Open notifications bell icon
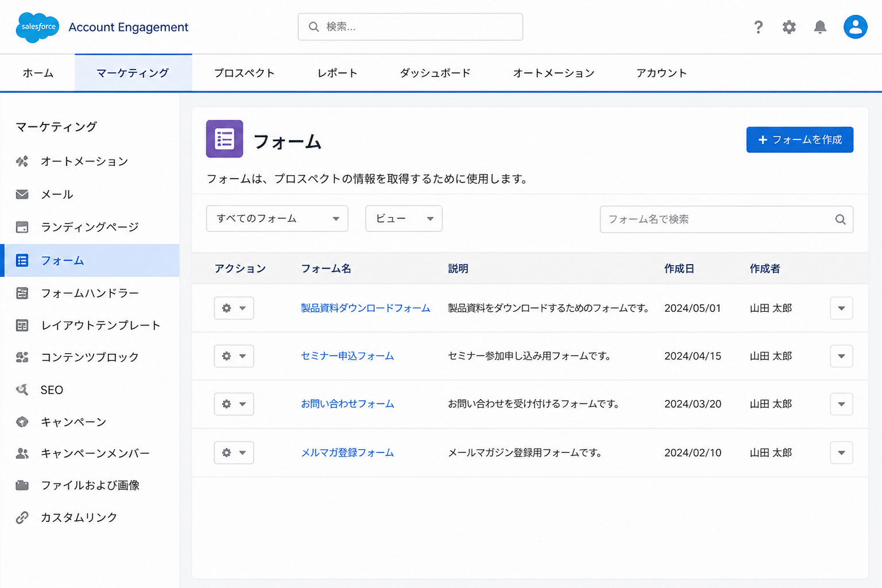Image resolution: width=882 pixels, height=588 pixels. click(x=820, y=27)
